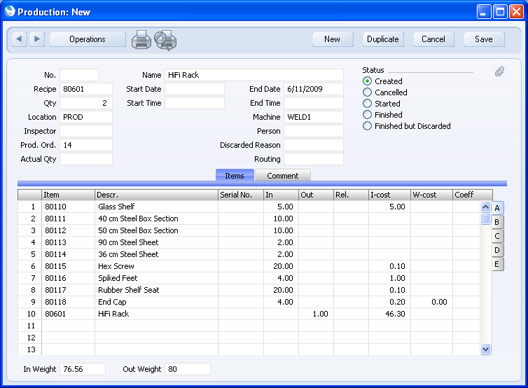Screen dimensions: 528x388
Task: Show flip E columns
Action: click(497, 264)
